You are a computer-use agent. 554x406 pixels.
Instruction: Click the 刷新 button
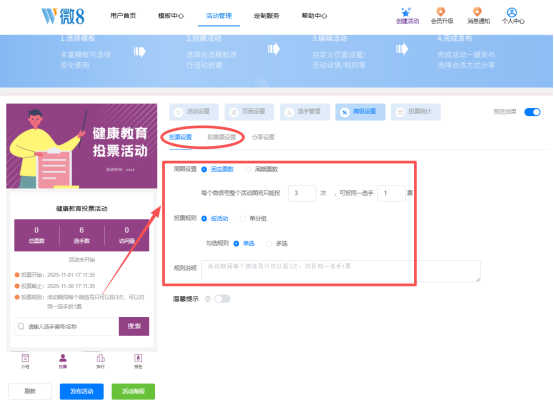[x=30, y=391]
